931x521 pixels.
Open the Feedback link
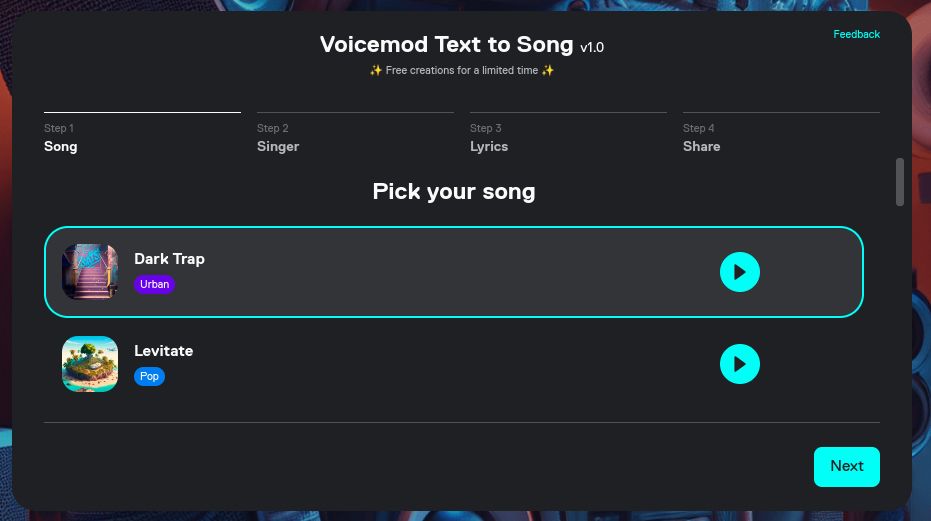click(856, 34)
